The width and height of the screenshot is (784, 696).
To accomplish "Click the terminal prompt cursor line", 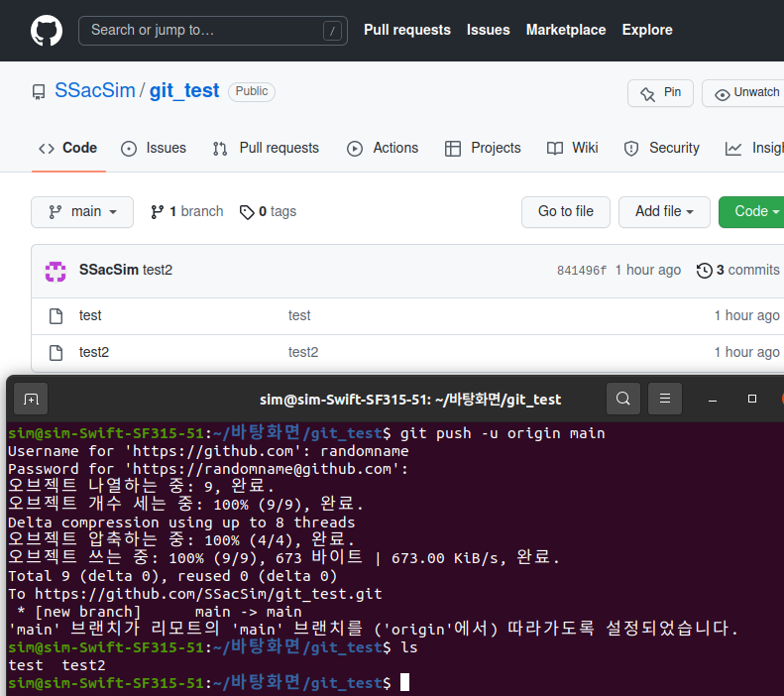I will 208,683.
